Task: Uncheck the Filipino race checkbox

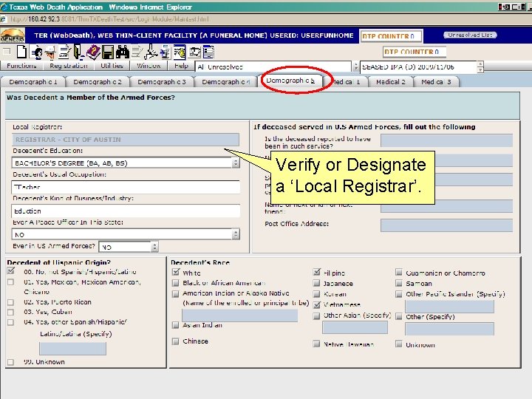Action: [317, 272]
